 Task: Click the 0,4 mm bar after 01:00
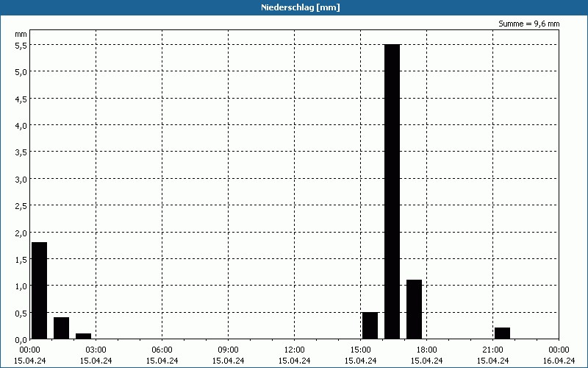61,328
